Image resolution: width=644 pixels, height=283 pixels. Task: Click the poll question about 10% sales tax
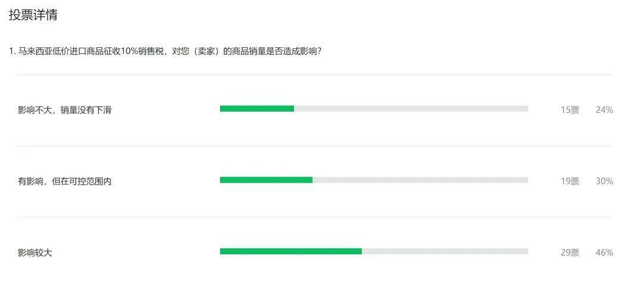[x=166, y=51]
